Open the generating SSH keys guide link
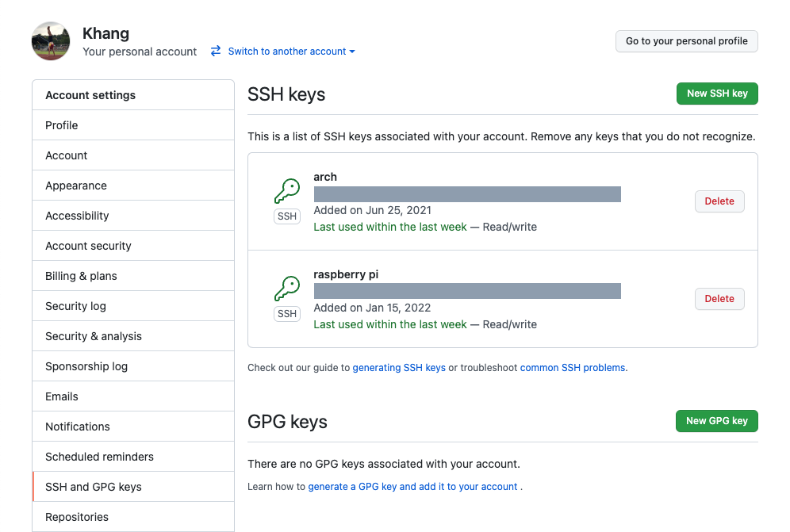Image resolution: width=790 pixels, height=532 pixels. coord(399,367)
